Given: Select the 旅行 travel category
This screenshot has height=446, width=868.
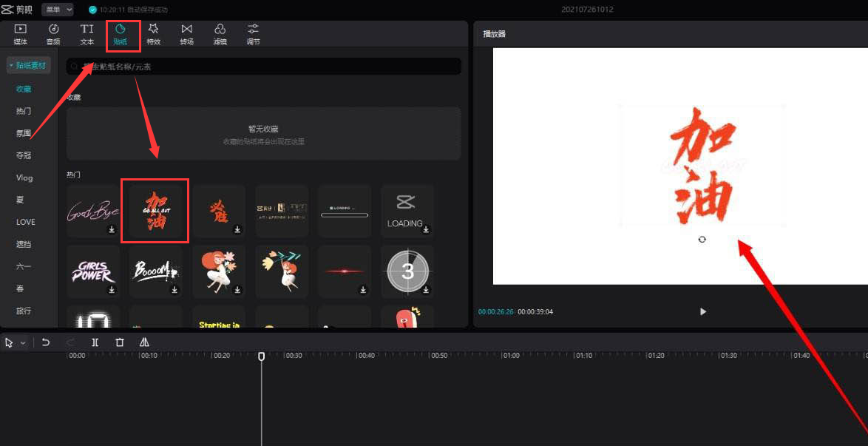Looking at the screenshot, I should pos(24,311).
